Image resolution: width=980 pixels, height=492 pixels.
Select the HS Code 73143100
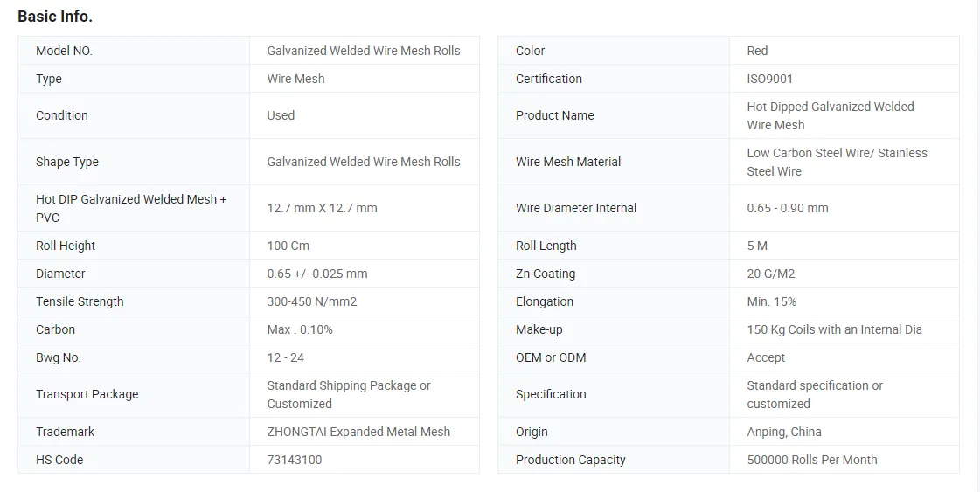(295, 460)
